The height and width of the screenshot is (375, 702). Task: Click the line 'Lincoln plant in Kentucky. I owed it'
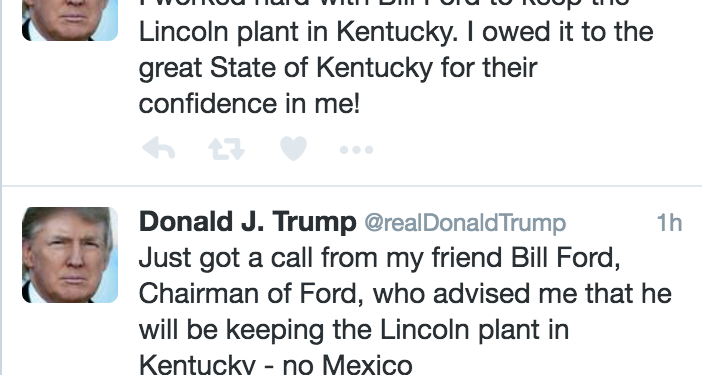396,32
